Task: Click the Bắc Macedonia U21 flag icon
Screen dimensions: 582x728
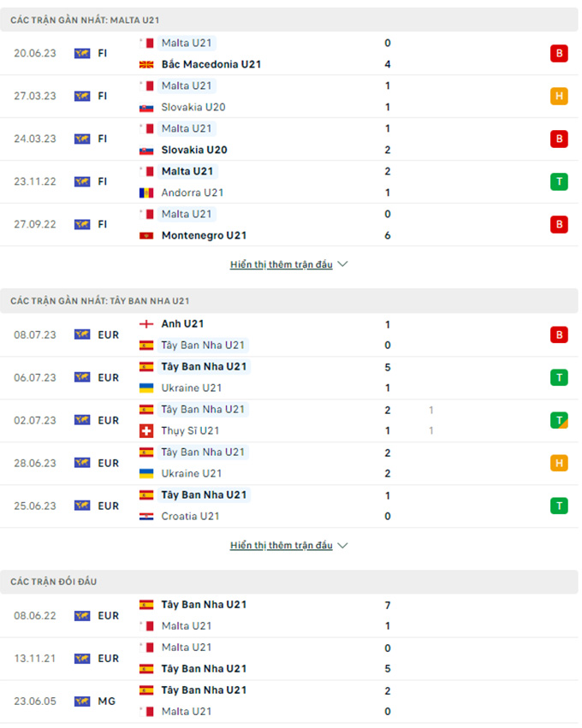Action: [146, 64]
